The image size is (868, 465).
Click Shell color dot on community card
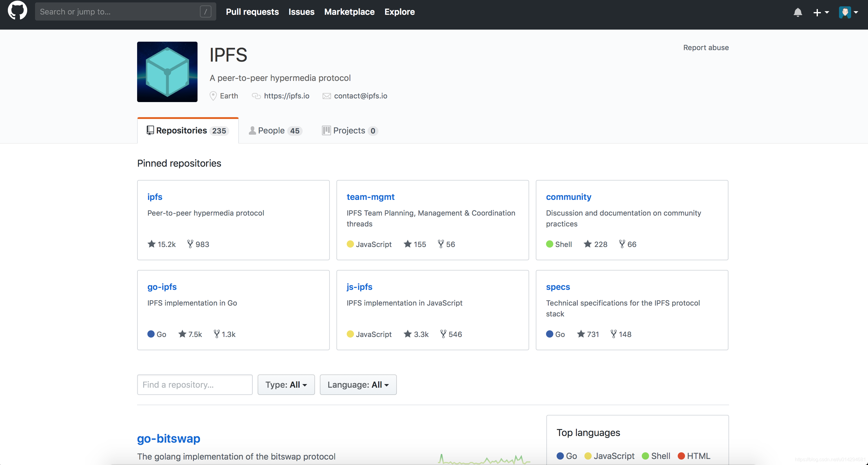(x=550, y=244)
